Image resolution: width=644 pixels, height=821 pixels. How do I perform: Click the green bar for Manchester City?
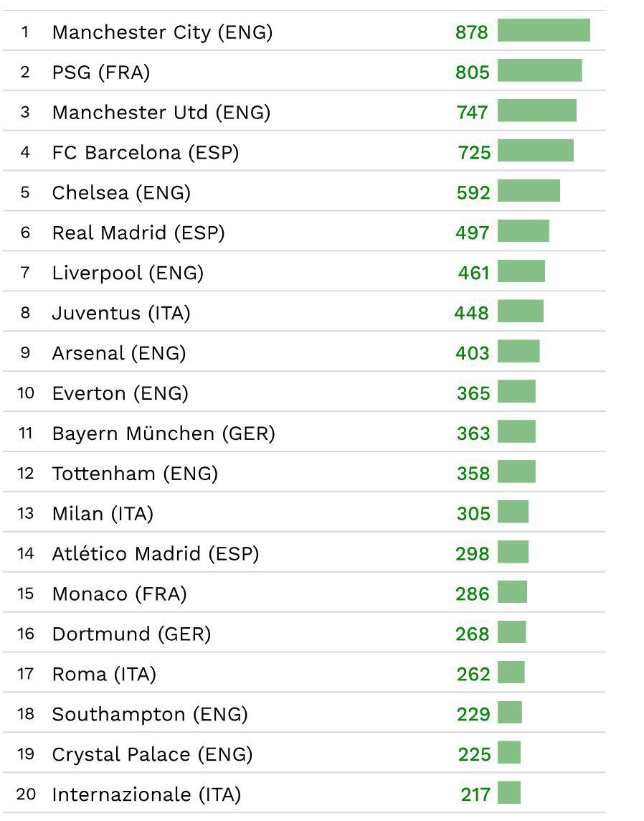coord(544,31)
